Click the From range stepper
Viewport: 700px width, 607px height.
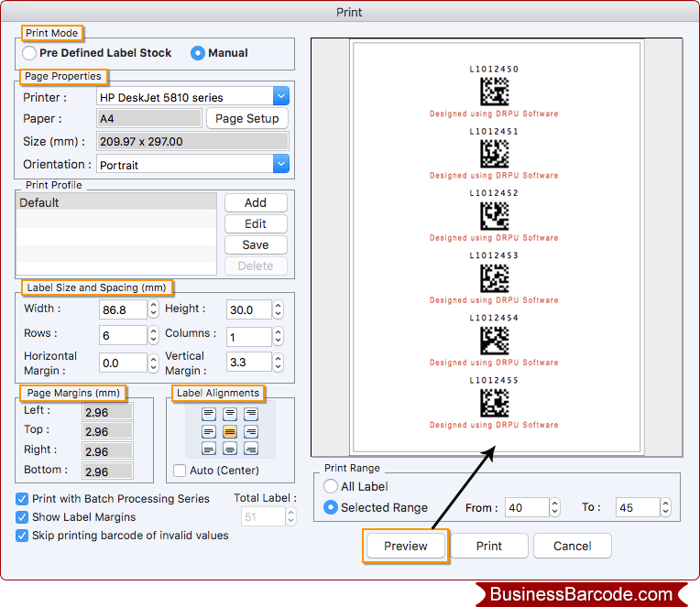(x=554, y=507)
